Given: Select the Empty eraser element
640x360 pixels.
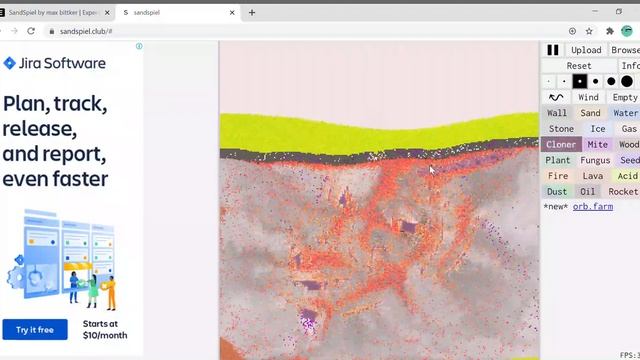Looking at the screenshot, I should [624, 97].
